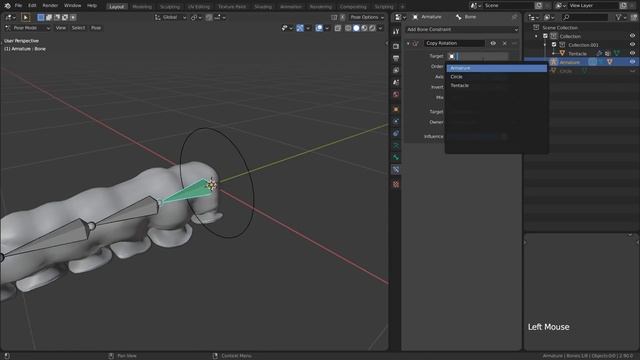Viewport: 640px width, 360px height.
Task: Collapse the Copy Rotation constraint panel
Action: click(x=408, y=43)
